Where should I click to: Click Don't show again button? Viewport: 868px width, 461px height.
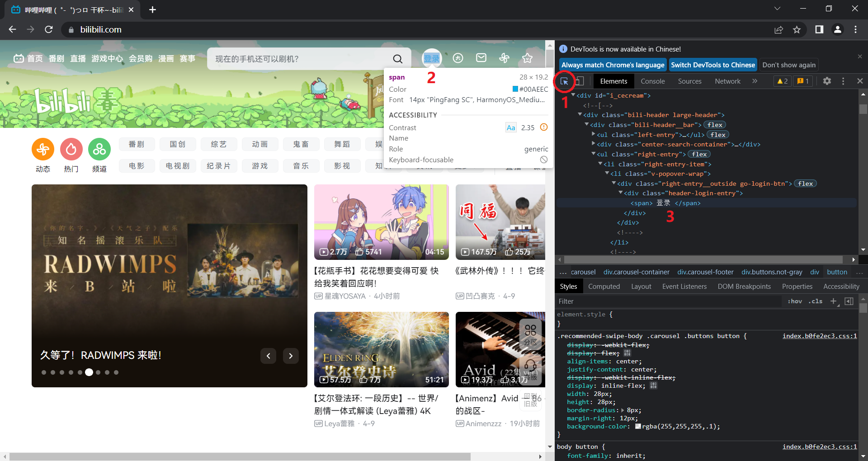789,65
